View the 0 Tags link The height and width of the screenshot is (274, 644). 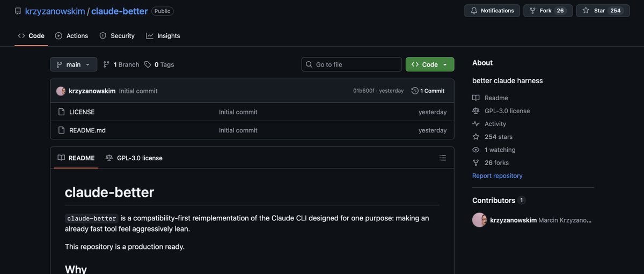point(159,64)
